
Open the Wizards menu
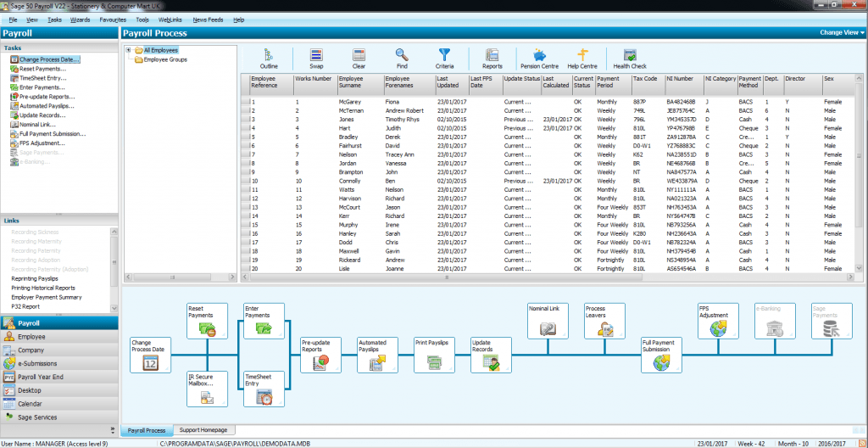(81, 20)
